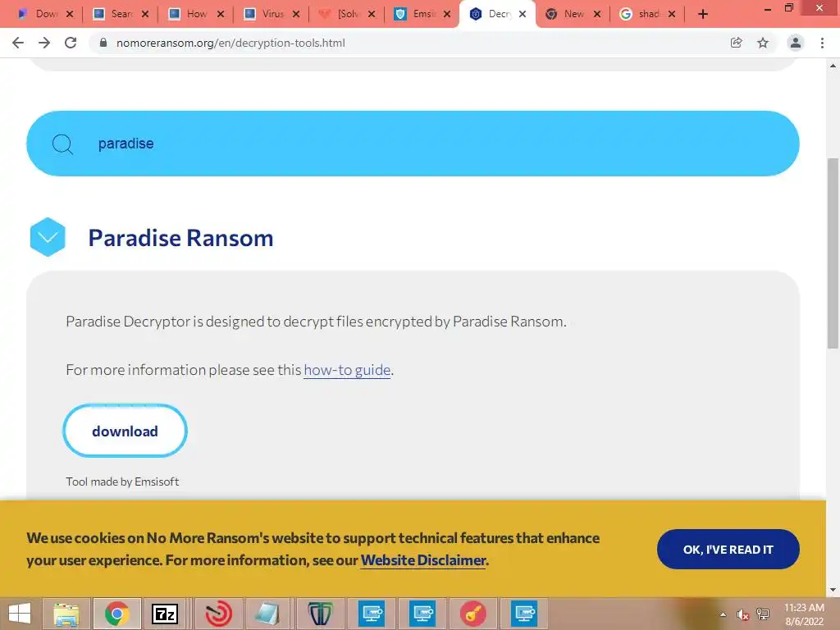The height and width of the screenshot is (630, 840).
Task: Open the how-to guide link
Action: pyautogui.click(x=347, y=370)
